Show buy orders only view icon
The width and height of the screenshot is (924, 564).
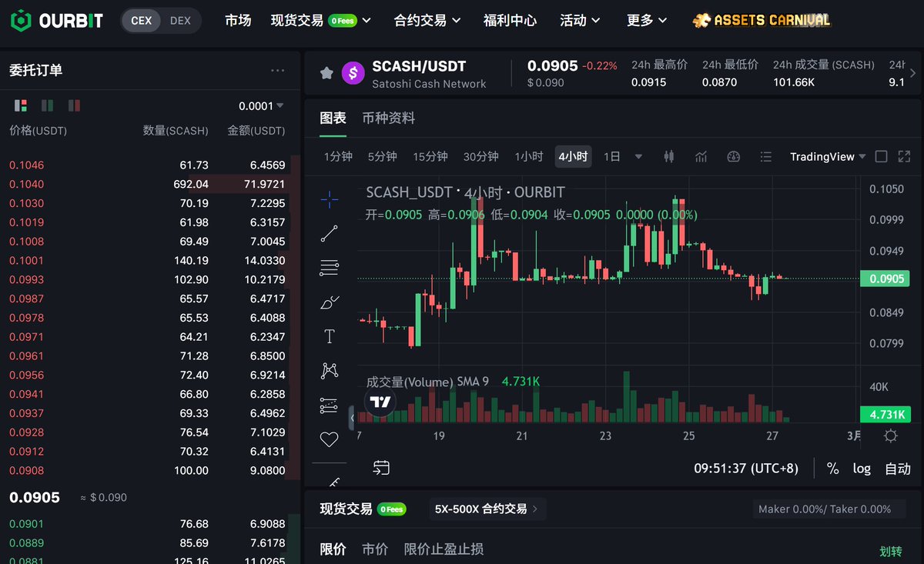click(47, 105)
